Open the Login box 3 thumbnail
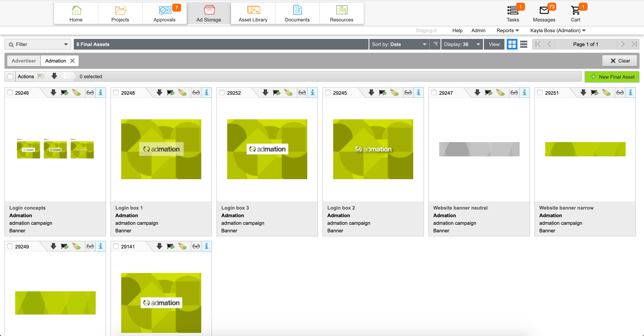The image size is (644, 336). tap(267, 149)
